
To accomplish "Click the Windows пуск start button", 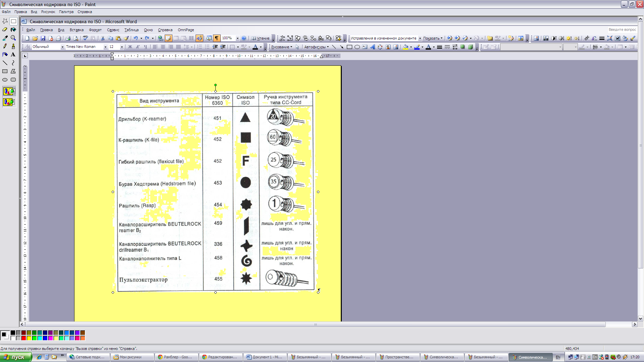I will pos(16,357).
